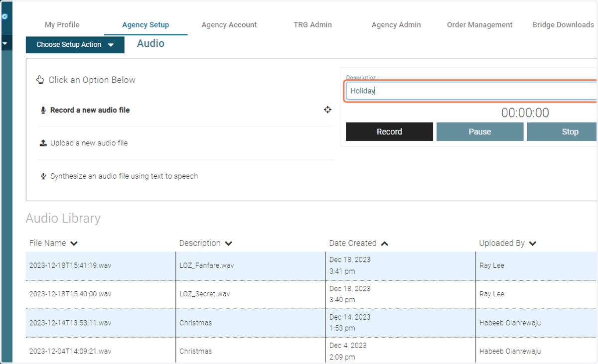The image size is (598, 364).
Task: Sort by Description column arrow
Action: (x=228, y=243)
